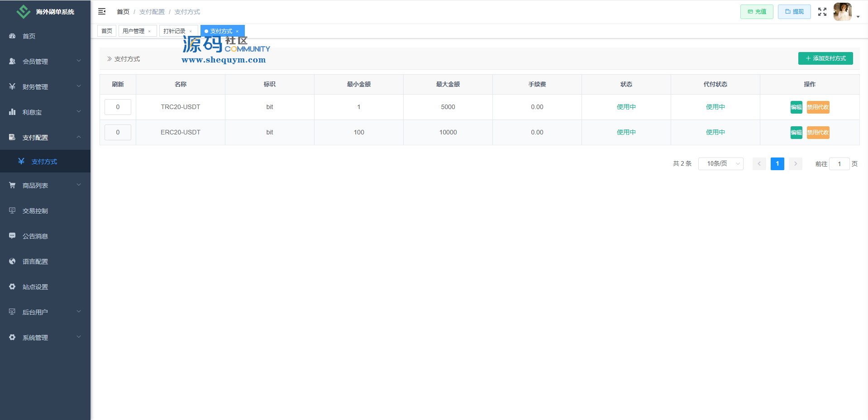The width and height of the screenshot is (868, 420).
Task: Toggle fullscreen mode icon
Action: (x=822, y=12)
